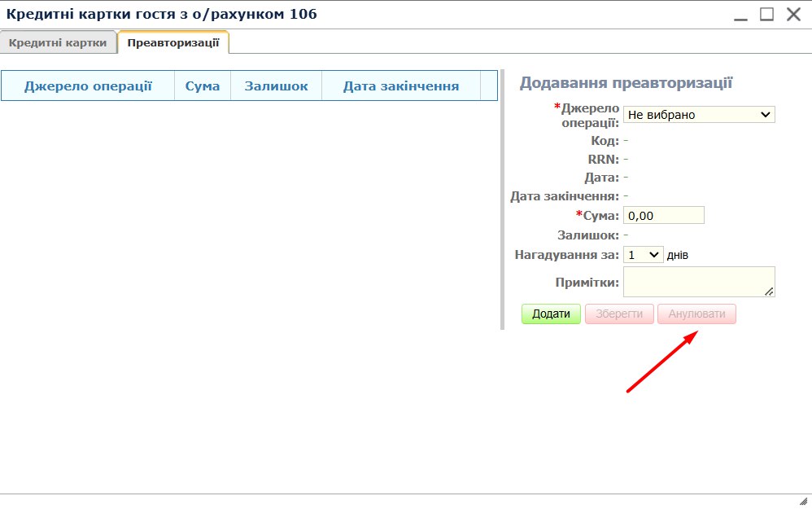
Task: Click the Анулювати button
Action: tap(696, 314)
